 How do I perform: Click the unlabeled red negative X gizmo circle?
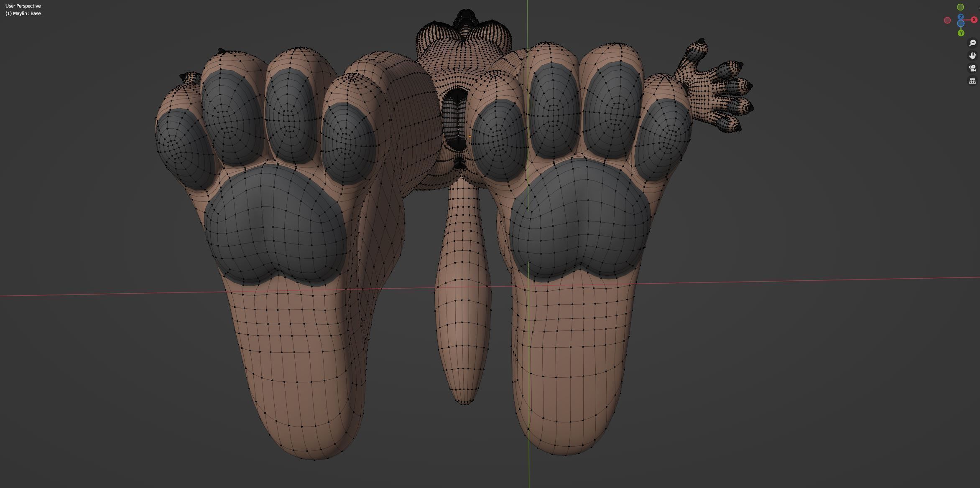click(947, 20)
